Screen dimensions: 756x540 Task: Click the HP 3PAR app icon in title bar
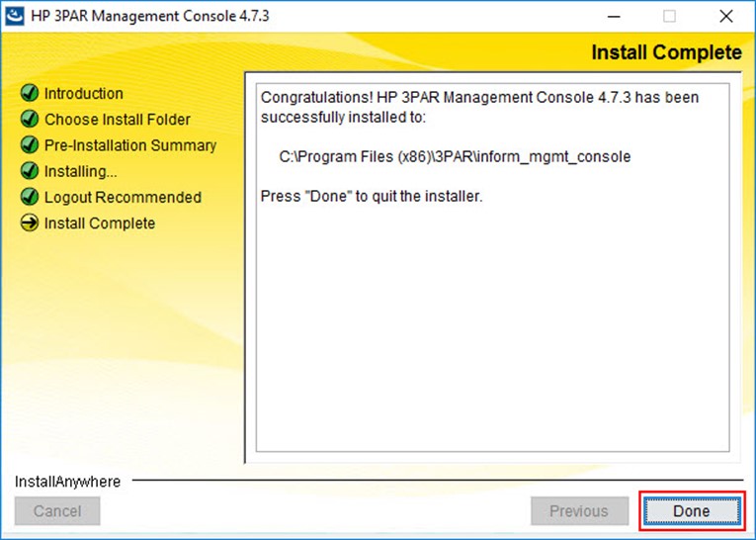14,16
